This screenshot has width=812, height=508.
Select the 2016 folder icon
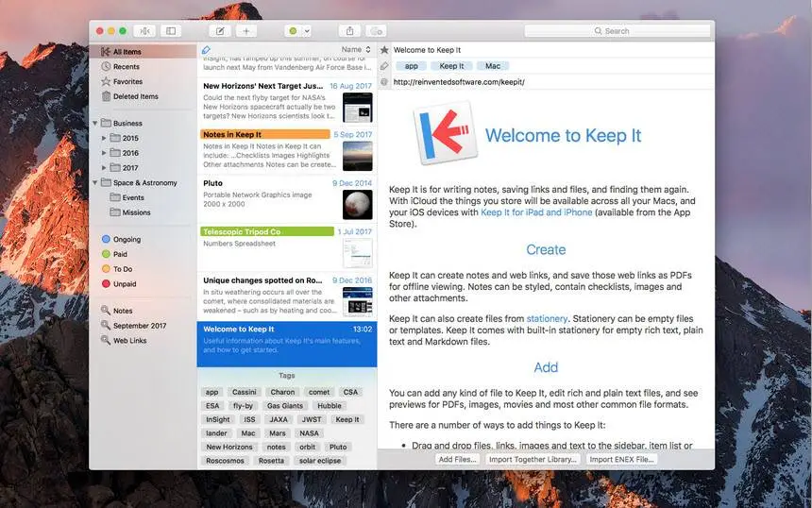[115, 153]
